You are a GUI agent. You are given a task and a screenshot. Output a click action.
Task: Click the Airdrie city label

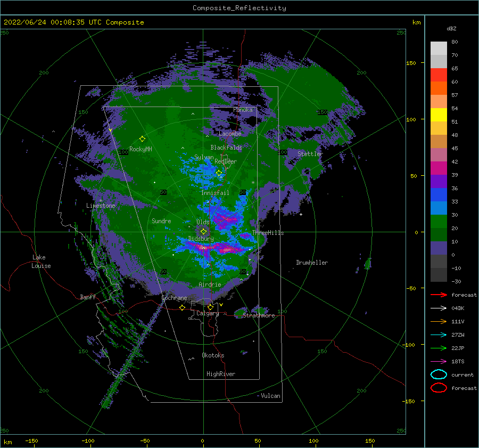(x=210, y=284)
